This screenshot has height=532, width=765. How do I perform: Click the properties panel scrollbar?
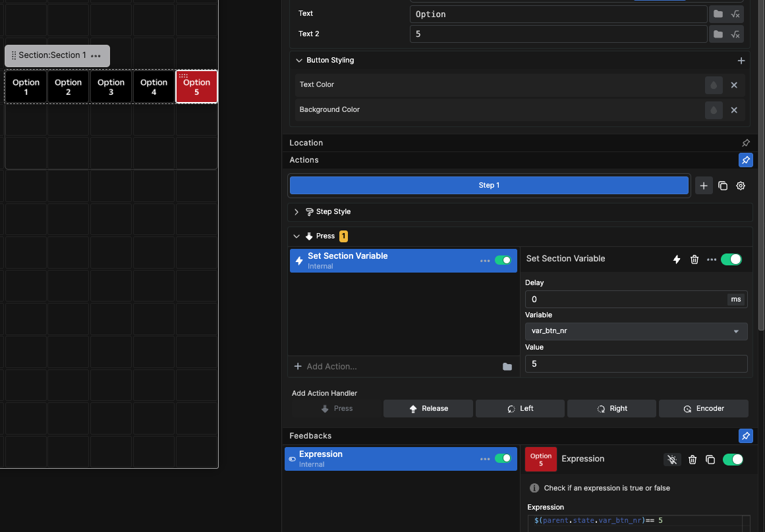tap(761, 166)
